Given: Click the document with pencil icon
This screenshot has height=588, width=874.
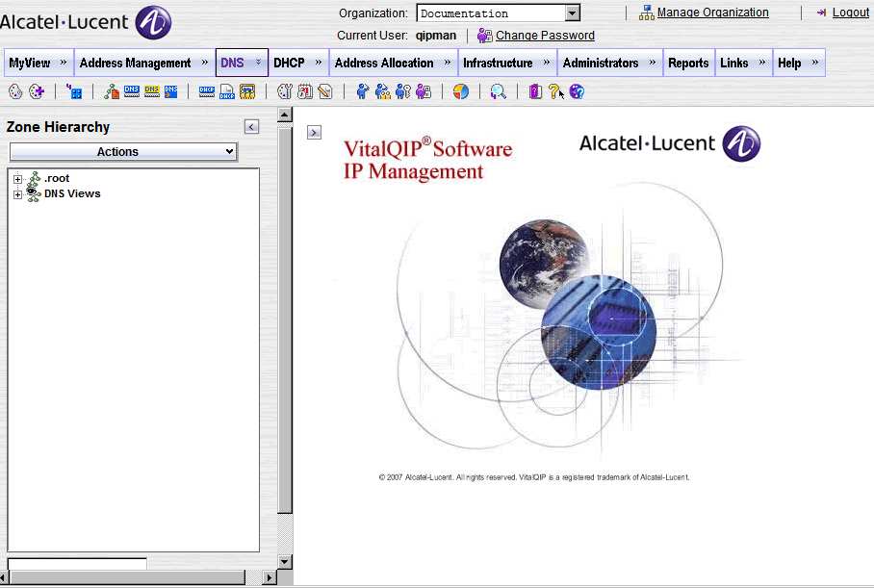Looking at the screenshot, I should click(325, 91).
